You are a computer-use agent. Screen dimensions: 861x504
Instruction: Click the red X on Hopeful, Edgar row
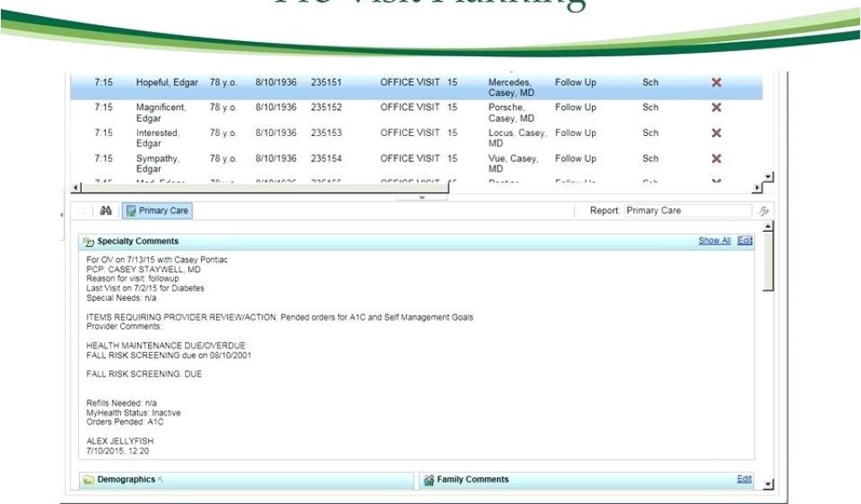716,82
